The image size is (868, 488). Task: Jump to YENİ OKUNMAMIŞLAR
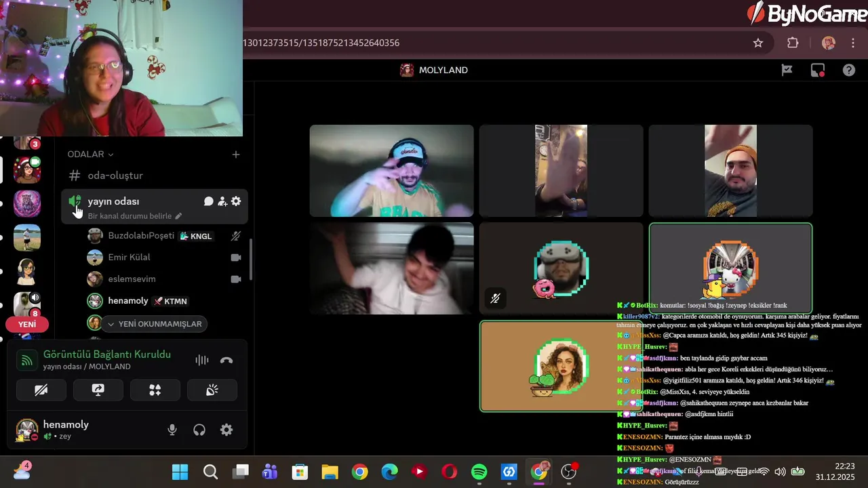point(155,324)
